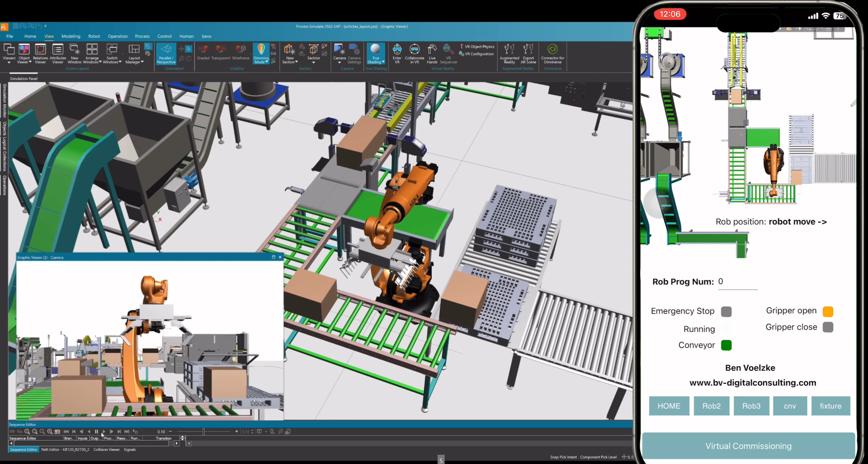Viewport: 868px width, 464px height.
Task: Tap the Rob2 button
Action: coord(711,406)
